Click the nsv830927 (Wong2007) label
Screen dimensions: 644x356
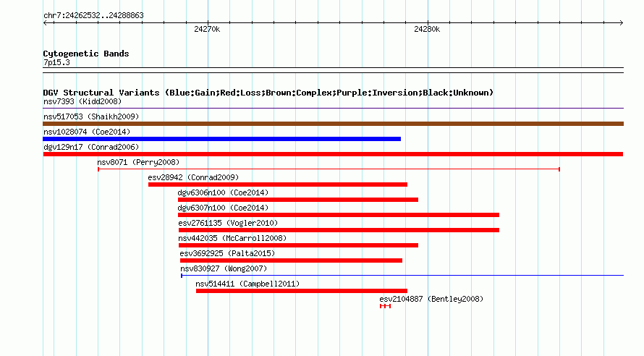[224, 268]
